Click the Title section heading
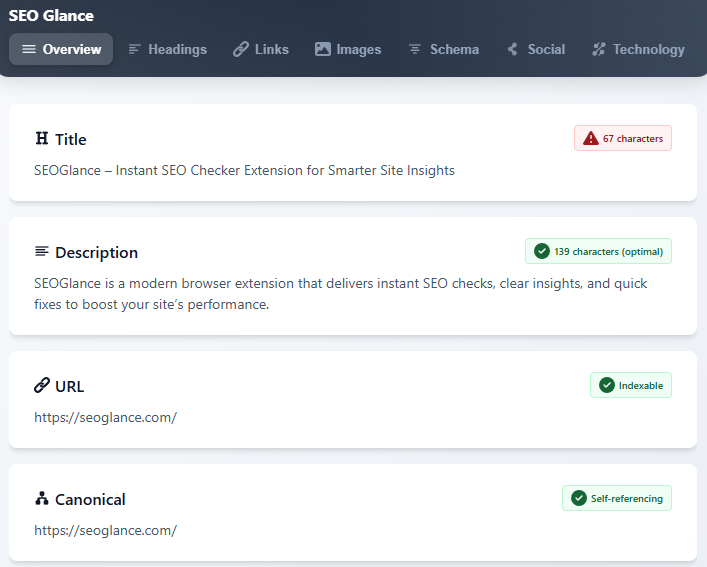707x567 pixels. click(x=70, y=139)
